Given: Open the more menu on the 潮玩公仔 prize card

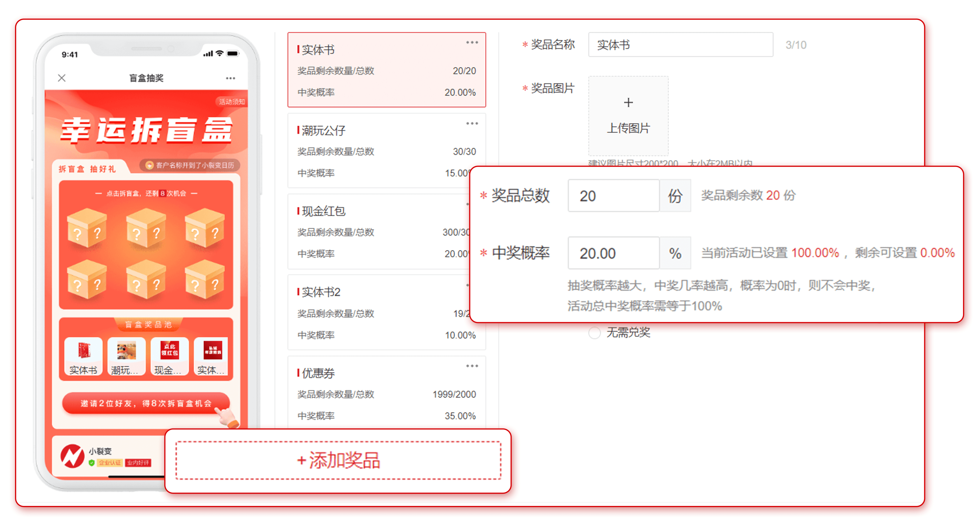Looking at the screenshot, I should [x=472, y=123].
